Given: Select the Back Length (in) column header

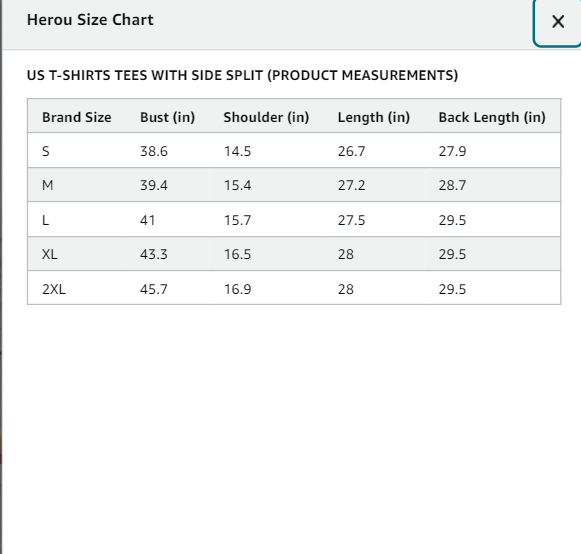Looking at the screenshot, I should click(x=492, y=117).
